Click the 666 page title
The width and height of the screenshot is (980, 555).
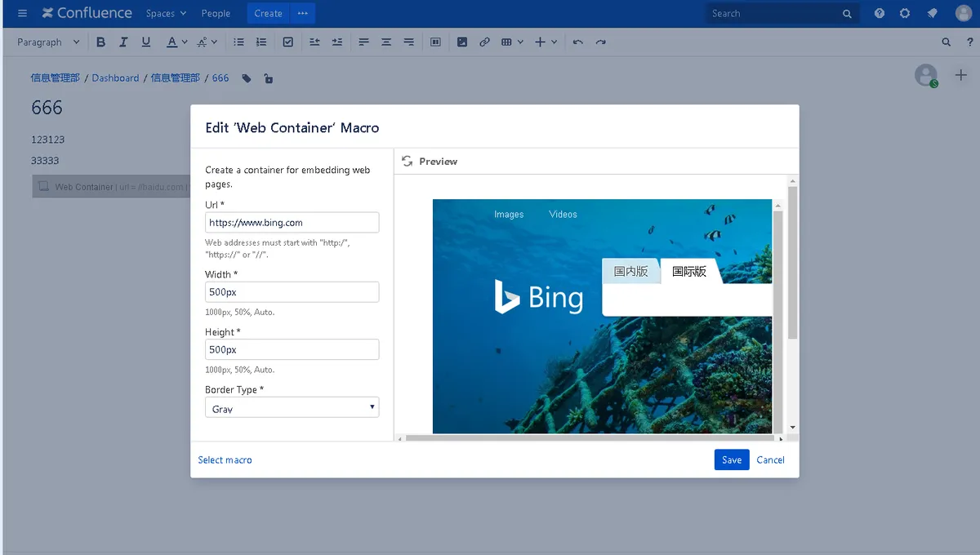pos(47,108)
